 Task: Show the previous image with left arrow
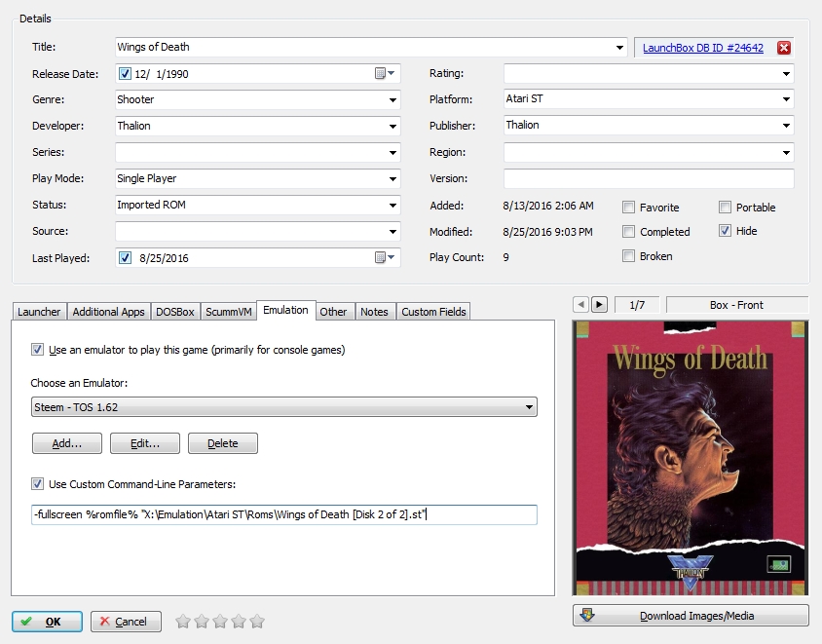[x=580, y=304]
